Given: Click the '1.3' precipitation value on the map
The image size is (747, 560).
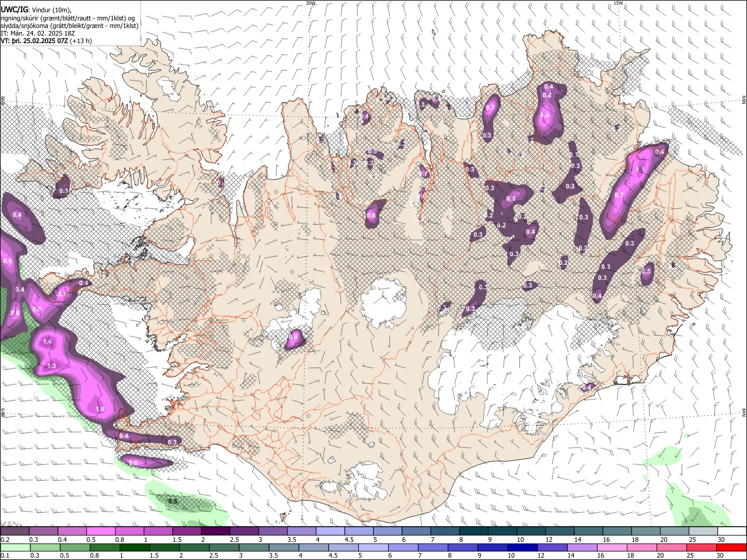Looking at the screenshot, I should tap(51, 366).
